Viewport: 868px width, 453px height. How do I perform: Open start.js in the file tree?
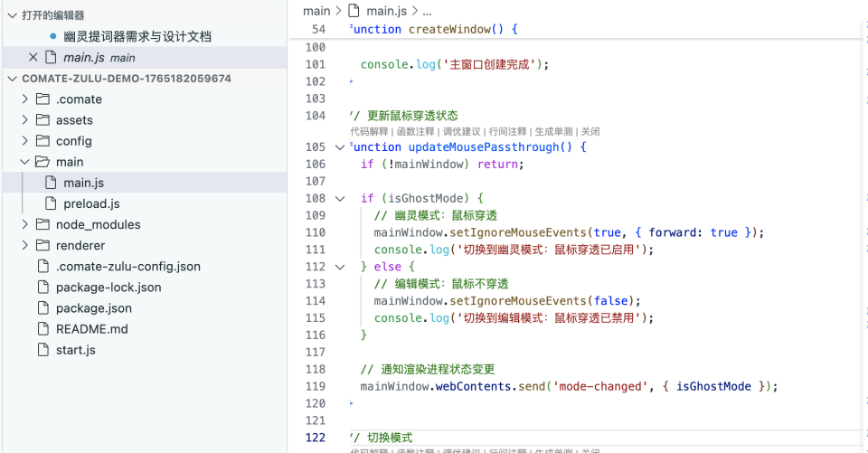[76, 350]
